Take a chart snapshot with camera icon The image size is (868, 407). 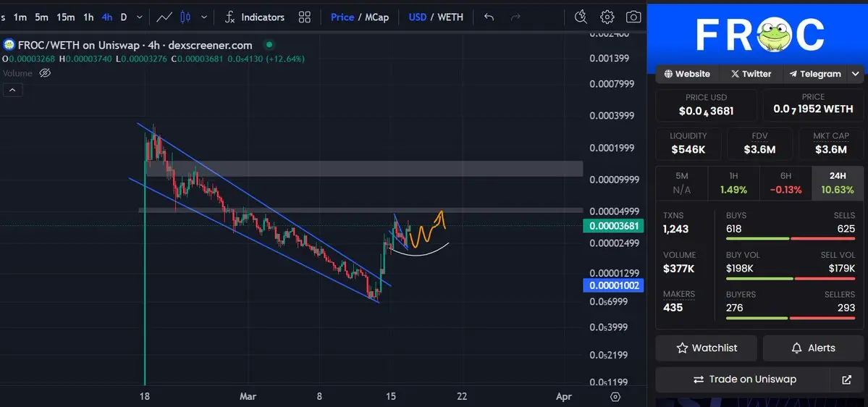[634, 17]
